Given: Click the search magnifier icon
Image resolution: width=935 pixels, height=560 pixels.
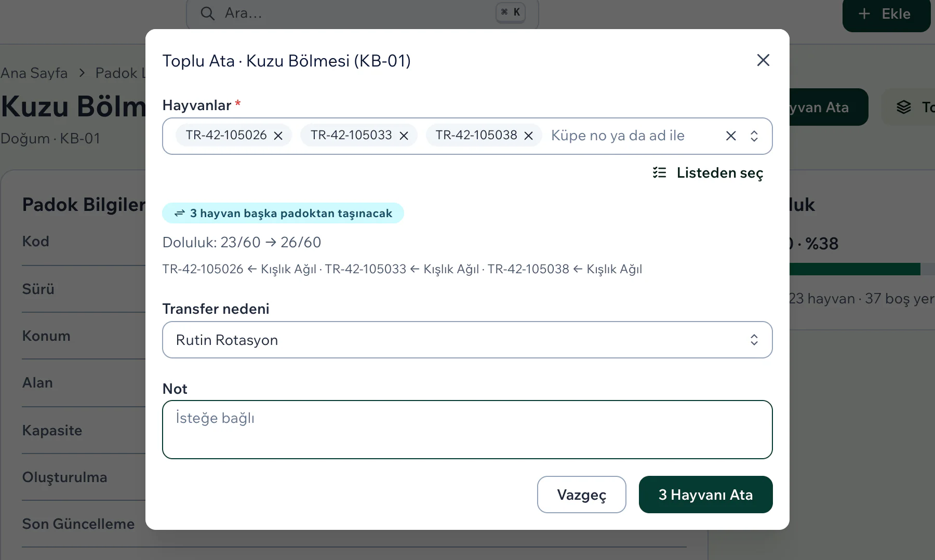Looking at the screenshot, I should point(207,14).
